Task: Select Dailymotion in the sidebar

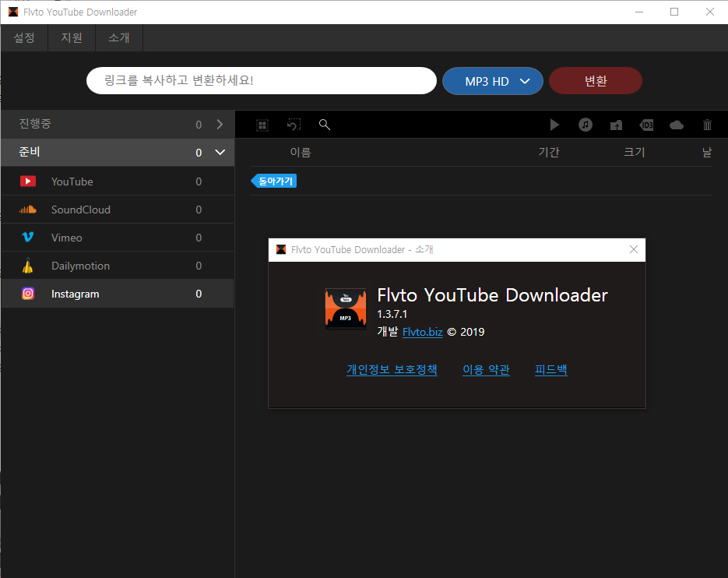Action: point(118,266)
